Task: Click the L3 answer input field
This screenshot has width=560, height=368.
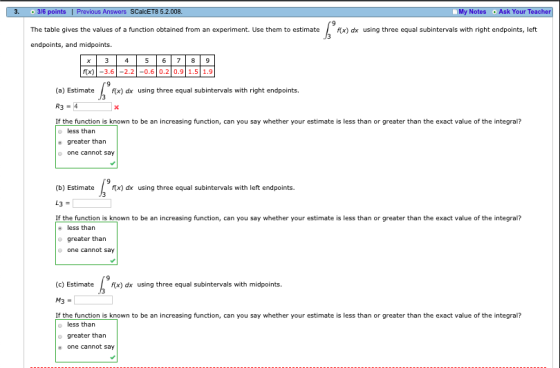Action: coord(92,203)
